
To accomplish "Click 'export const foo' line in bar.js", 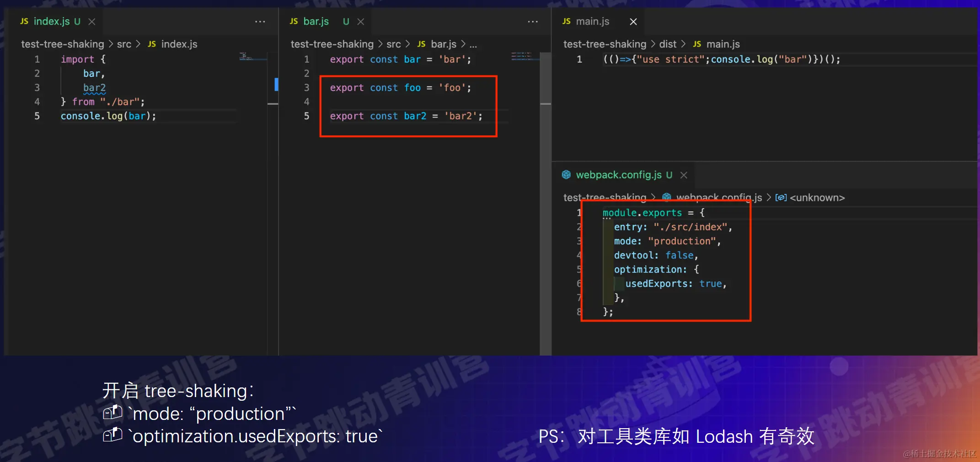I will 401,88.
